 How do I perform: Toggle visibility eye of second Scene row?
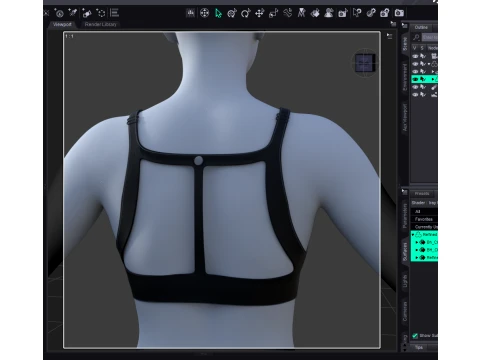tap(415, 64)
